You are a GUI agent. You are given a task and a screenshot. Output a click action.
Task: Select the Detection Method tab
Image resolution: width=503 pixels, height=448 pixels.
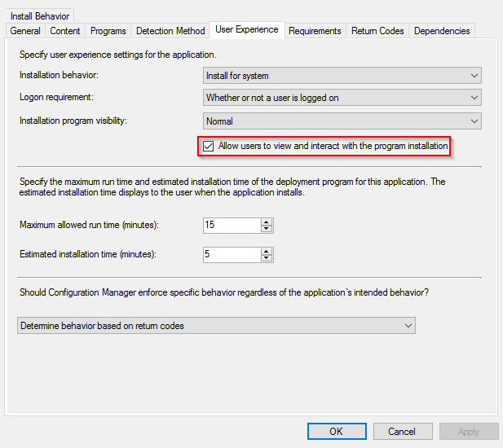coord(170,31)
